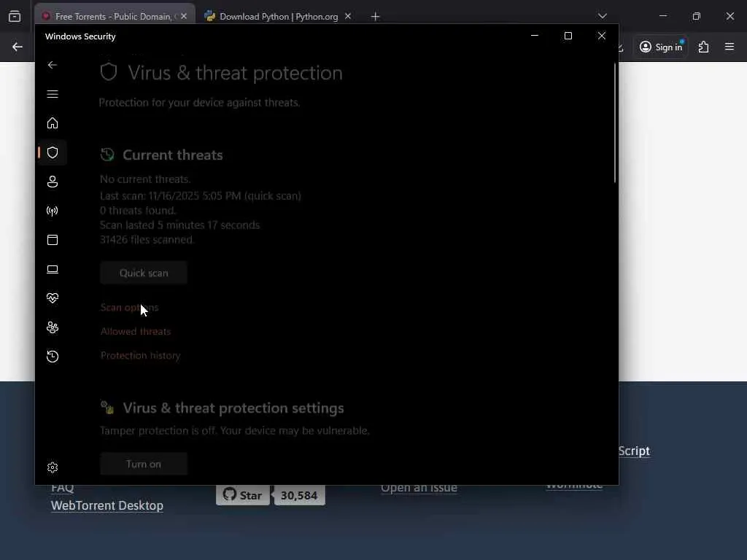Open Family options icon in sidebar
This screenshot has height=560, width=747.
(x=53, y=327)
